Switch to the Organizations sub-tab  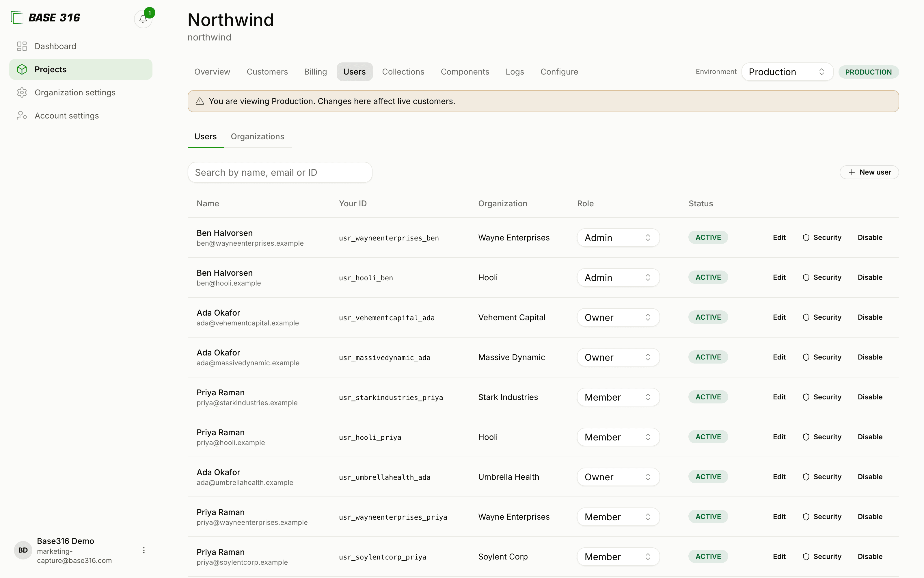coord(257,136)
